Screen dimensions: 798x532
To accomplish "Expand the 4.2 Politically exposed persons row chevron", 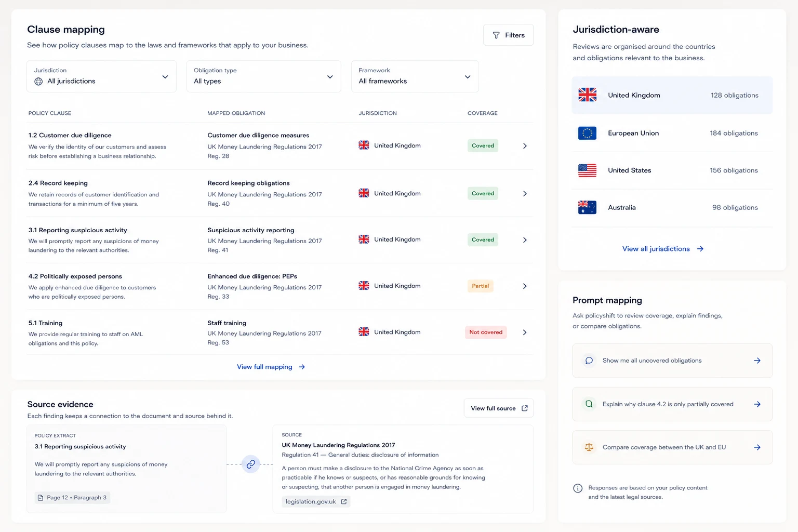I will click(x=525, y=286).
